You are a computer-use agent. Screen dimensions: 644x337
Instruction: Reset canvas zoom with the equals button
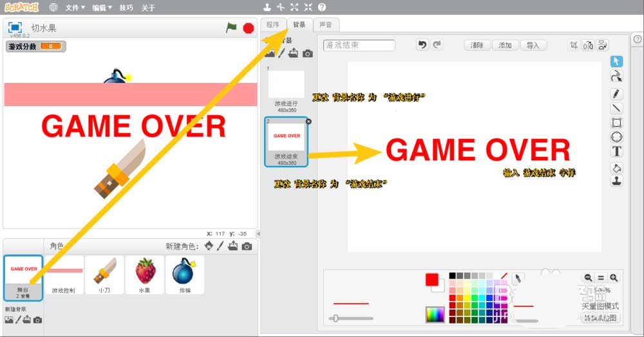(601, 278)
